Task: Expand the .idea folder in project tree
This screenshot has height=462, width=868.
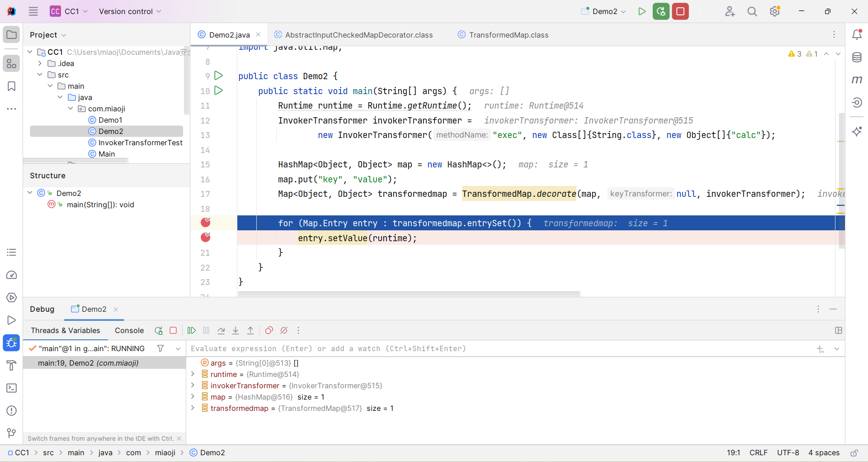Action: (40, 63)
